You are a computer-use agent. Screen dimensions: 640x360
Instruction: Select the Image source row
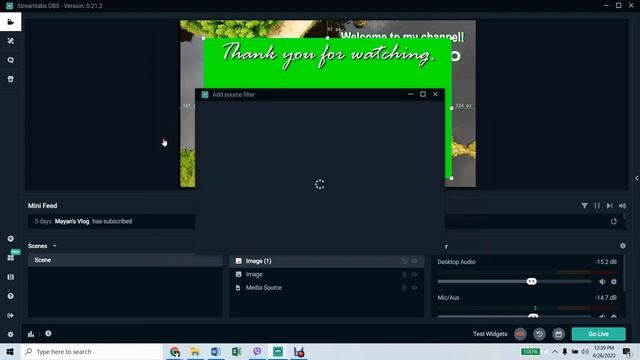pos(327,275)
